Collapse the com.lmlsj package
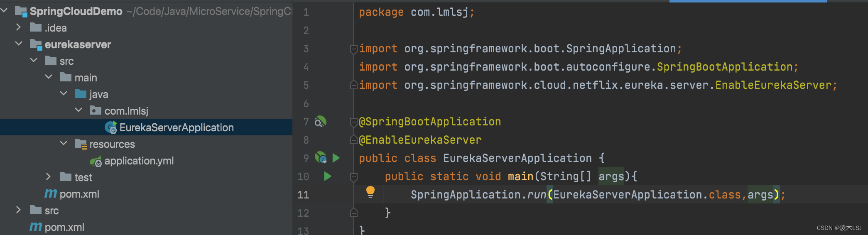 point(78,110)
